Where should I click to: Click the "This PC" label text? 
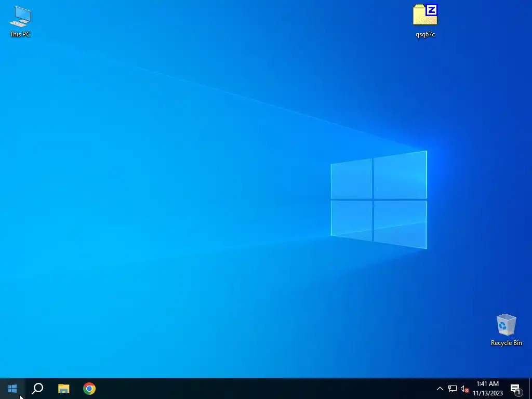20,34
